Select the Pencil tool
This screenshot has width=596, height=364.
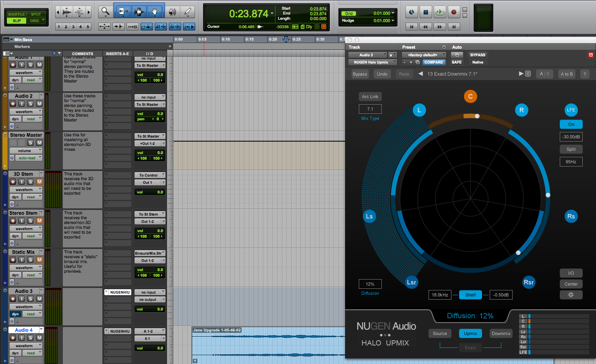pos(188,12)
